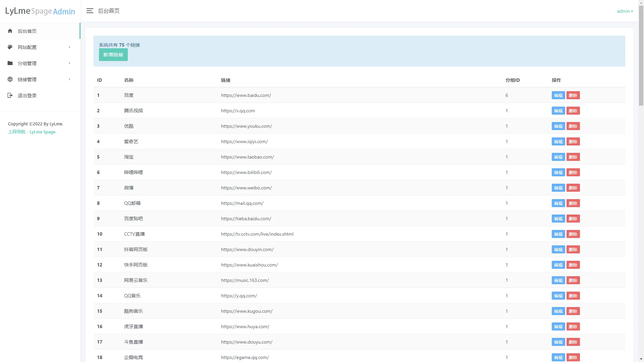Screen dimensions: 644x362
Task: Edit the 哔哩哔哩 row
Action: point(558,172)
